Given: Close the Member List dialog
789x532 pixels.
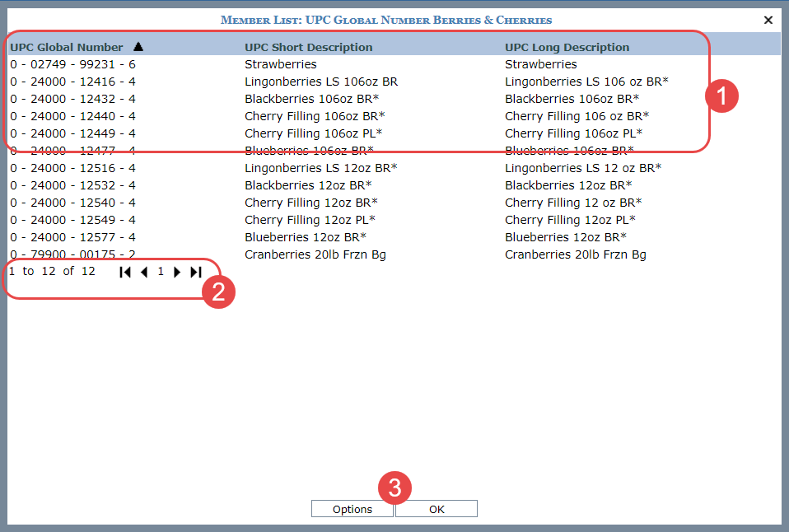Looking at the screenshot, I should pos(768,20).
